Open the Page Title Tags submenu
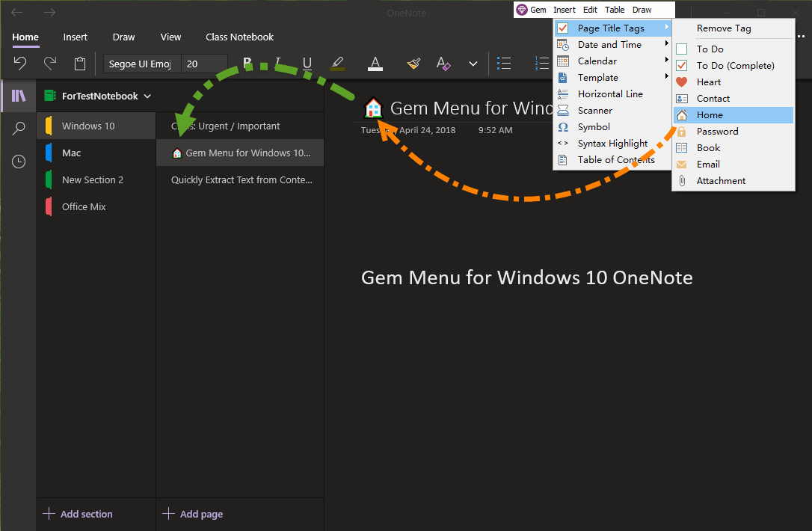This screenshot has width=812, height=531. (x=612, y=28)
